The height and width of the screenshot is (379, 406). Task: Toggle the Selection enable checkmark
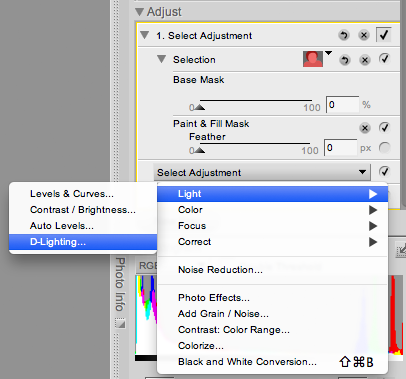click(384, 59)
